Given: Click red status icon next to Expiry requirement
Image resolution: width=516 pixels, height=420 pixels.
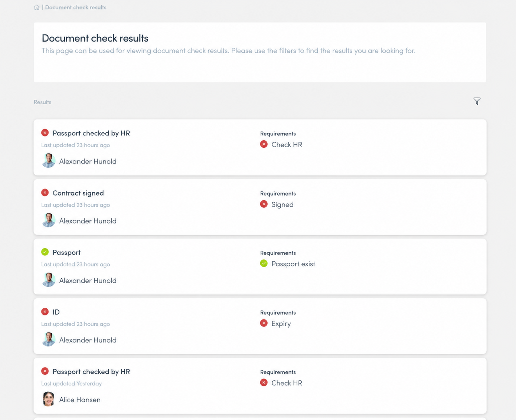Looking at the screenshot, I should [x=264, y=323].
